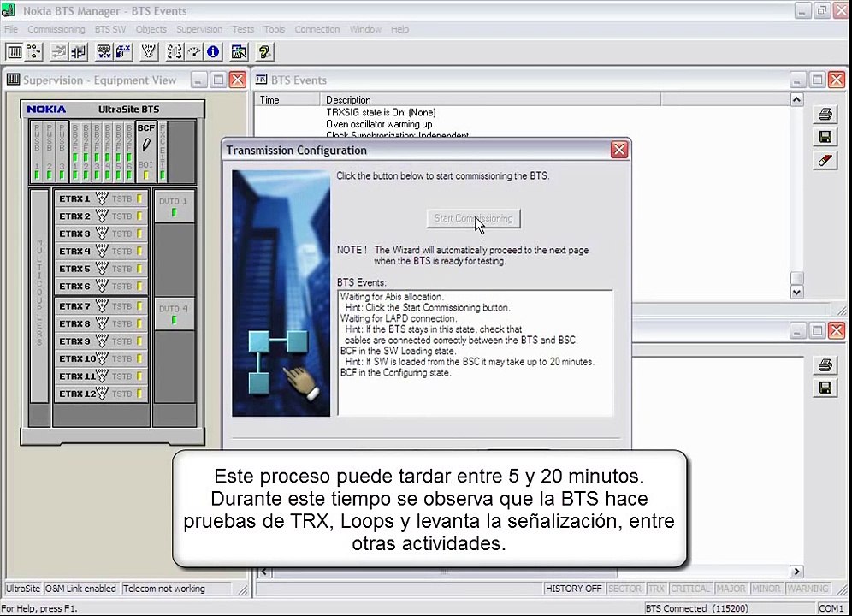This screenshot has width=852, height=616.
Task: Click the HISTORY OFF status bar indicator
Action: coord(574,589)
